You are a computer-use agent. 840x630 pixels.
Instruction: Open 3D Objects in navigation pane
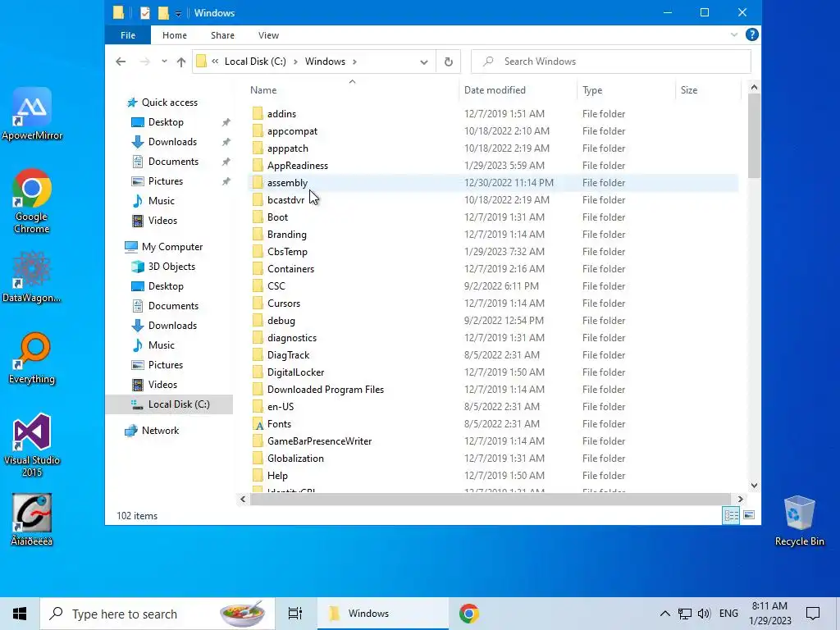coord(171,267)
